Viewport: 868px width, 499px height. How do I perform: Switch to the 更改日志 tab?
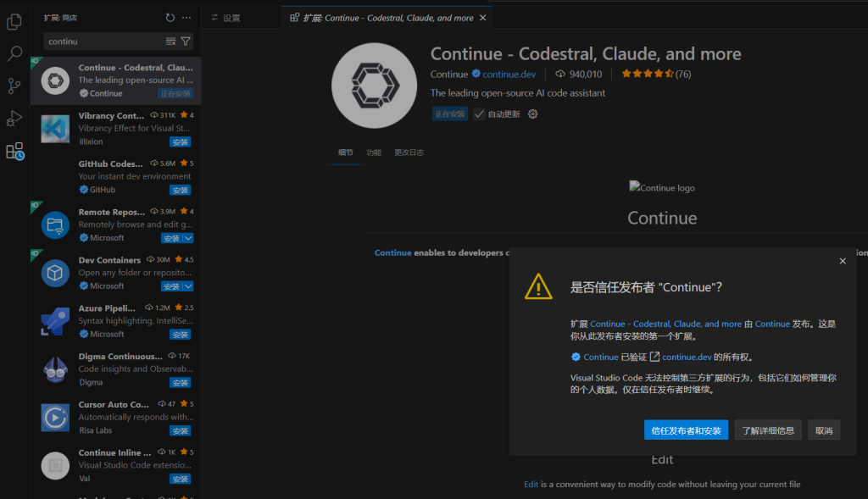[409, 152]
